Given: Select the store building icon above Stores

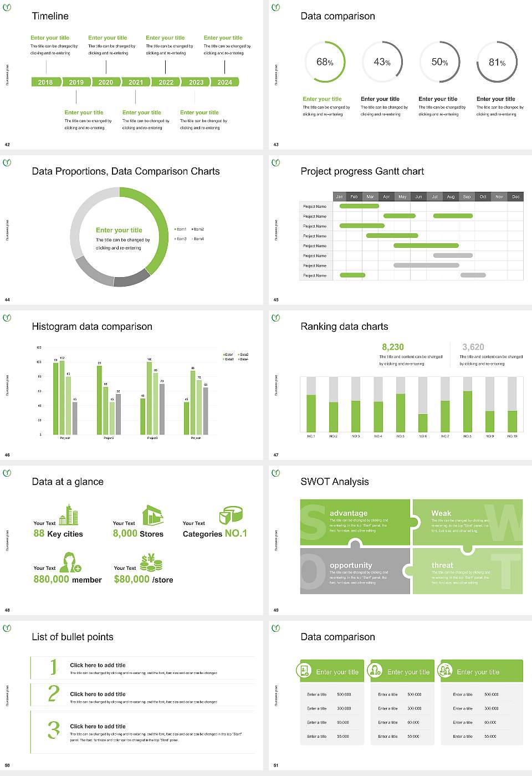Looking at the screenshot, I should tap(152, 515).
